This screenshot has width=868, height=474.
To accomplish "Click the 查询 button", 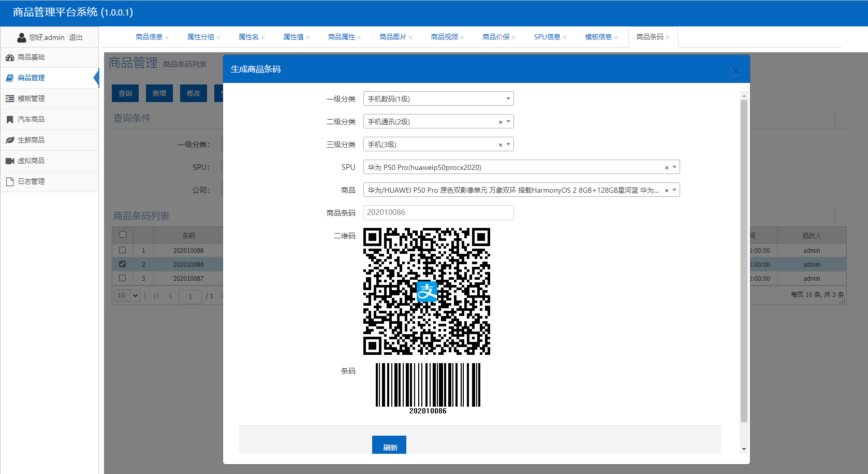I will click(x=125, y=93).
